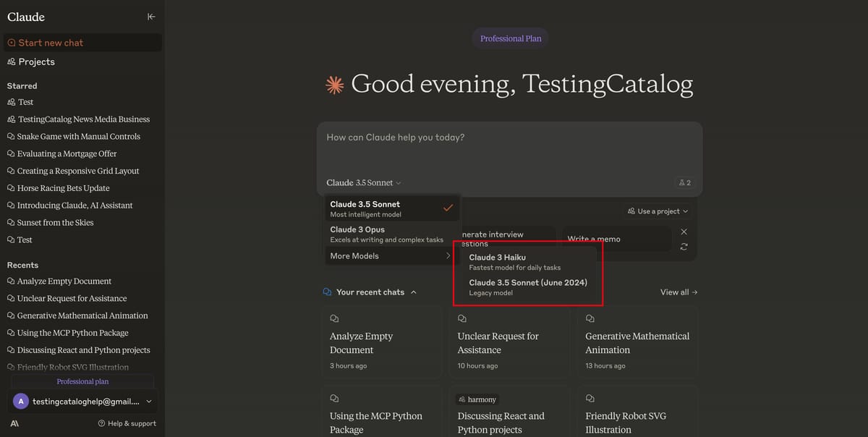868x437 pixels.
Task: Dismiss suggested prompts via the X icon
Action: click(x=684, y=232)
